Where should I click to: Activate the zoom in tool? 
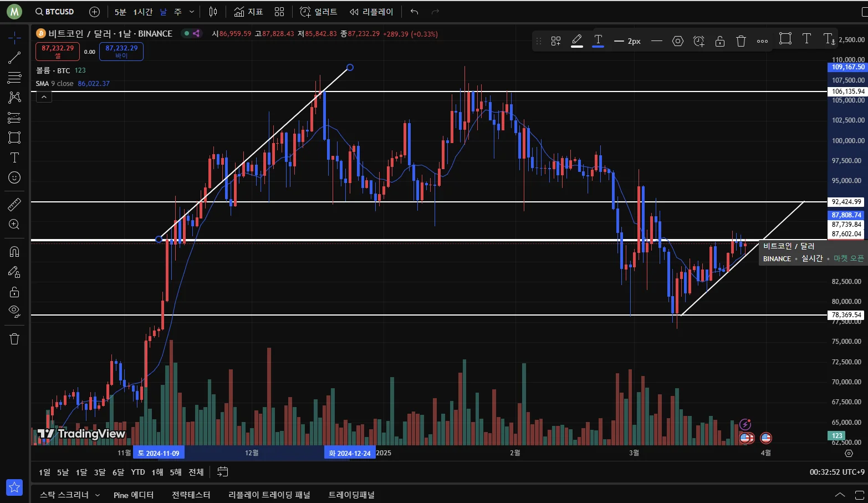[14, 225]
